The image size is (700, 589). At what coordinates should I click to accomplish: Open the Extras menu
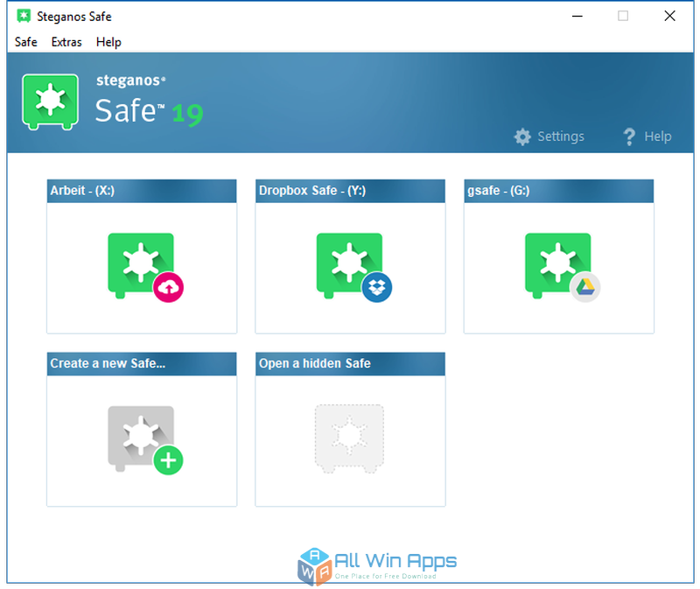[66, 42]
